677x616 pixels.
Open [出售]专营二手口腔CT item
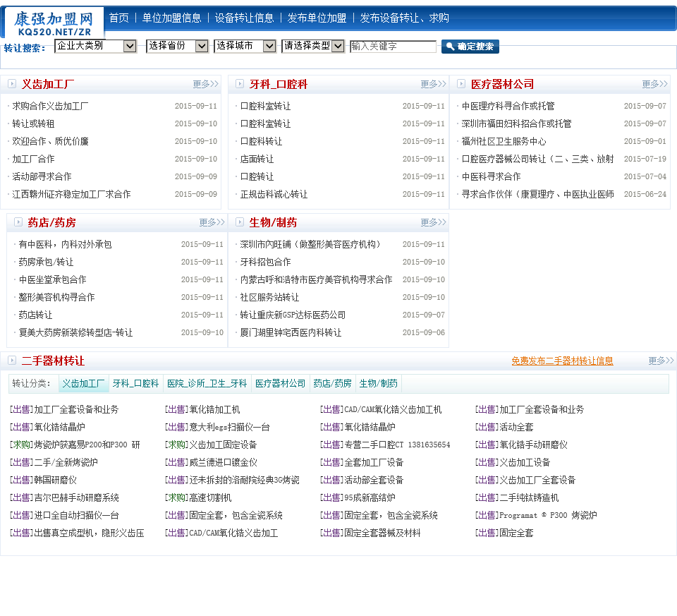385,445
